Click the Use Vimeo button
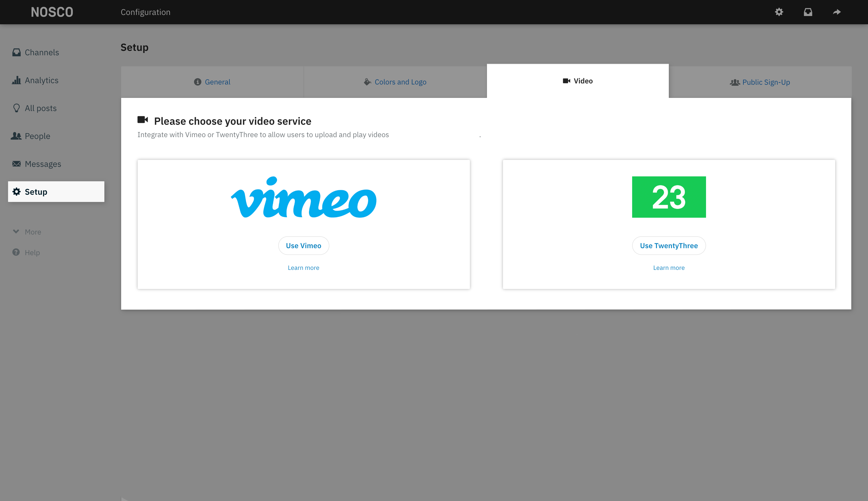The image size is (868, 501). pyautogui.click(x=304, y=245)
